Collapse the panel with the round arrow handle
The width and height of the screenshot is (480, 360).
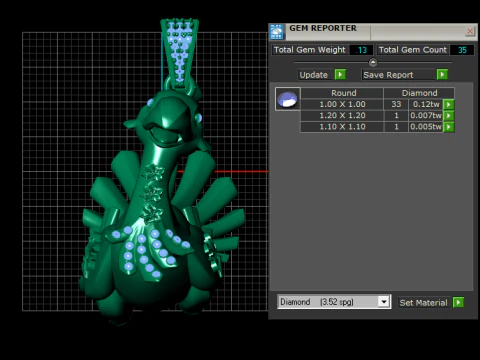coord(373,62)
